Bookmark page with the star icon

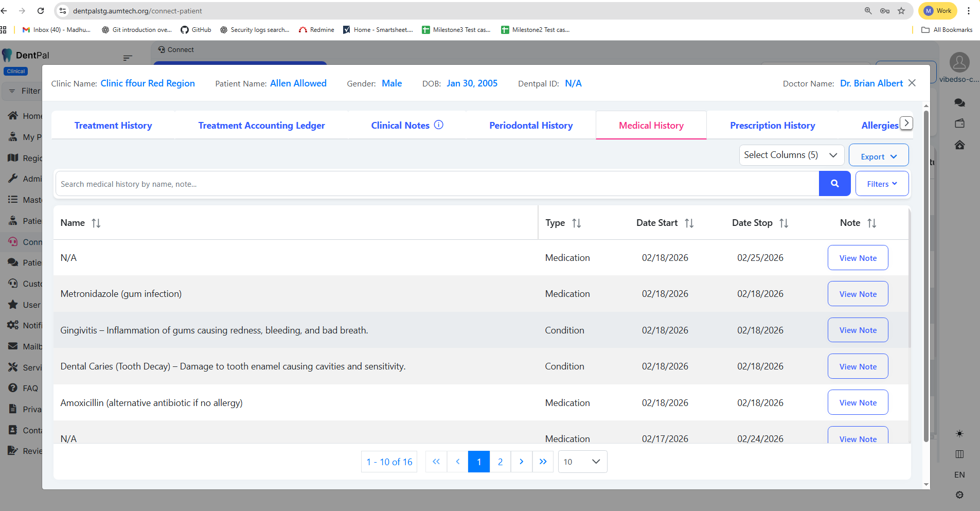[x=901, y=11]
